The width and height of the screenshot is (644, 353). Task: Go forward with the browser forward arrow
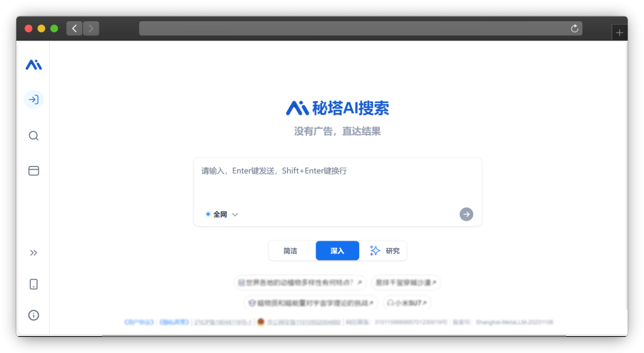pyautogui.click(x=91, y=28)
